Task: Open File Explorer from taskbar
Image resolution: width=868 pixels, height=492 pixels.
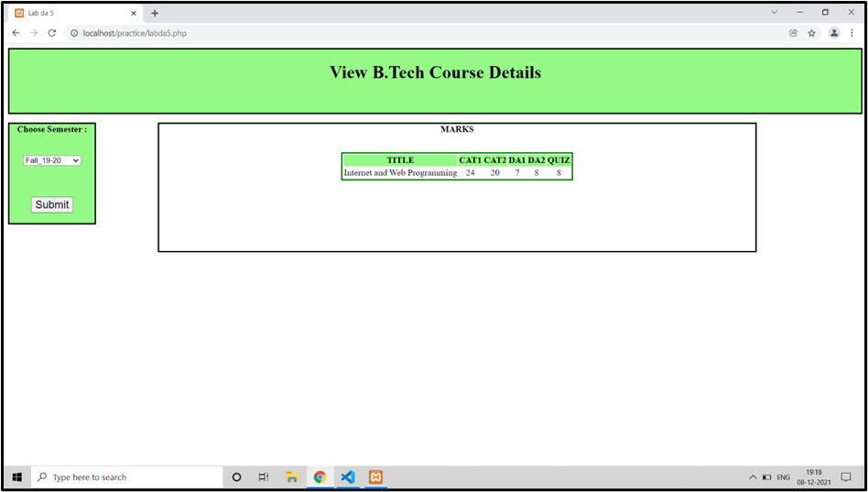Action: click(292, 477)
